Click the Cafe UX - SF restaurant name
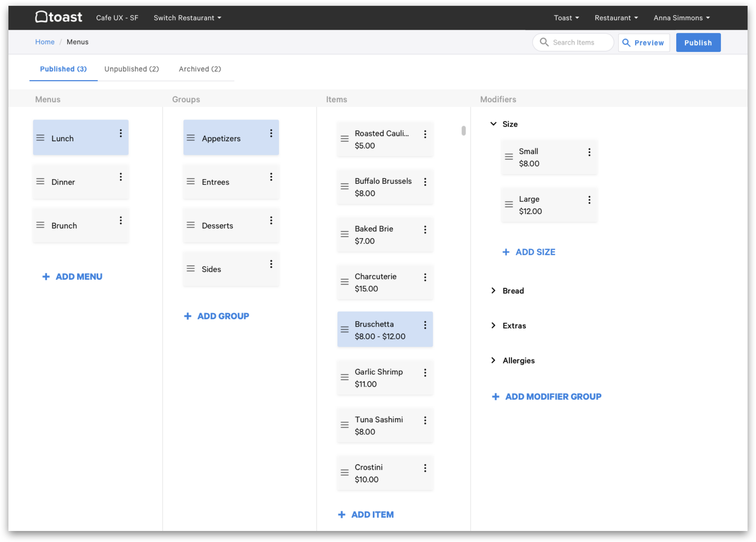Viewport: 756px width, 542px height. click(x=117, y=18)
